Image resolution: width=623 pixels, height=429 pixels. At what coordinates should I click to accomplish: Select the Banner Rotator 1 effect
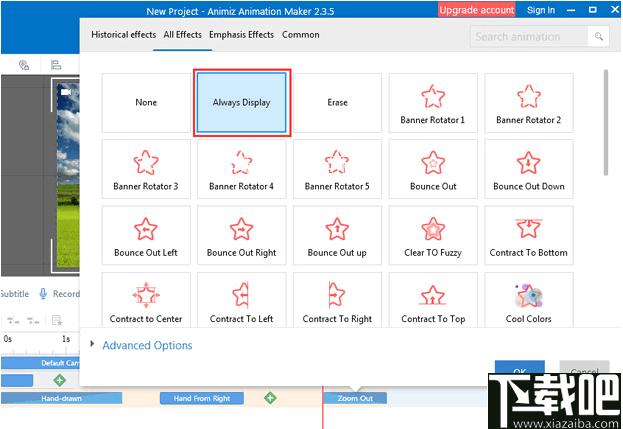point(433,103)
